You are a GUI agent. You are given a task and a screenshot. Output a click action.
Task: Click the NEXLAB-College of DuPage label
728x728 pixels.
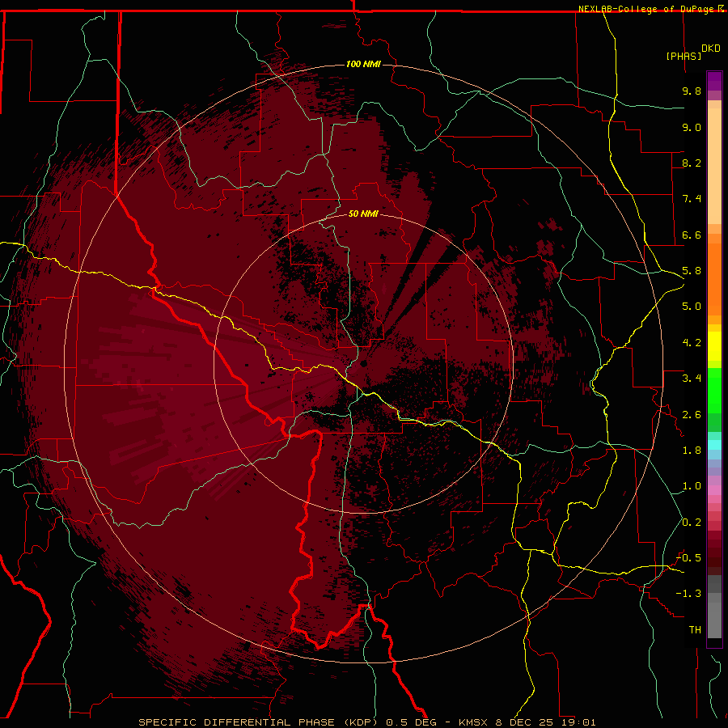646,9
